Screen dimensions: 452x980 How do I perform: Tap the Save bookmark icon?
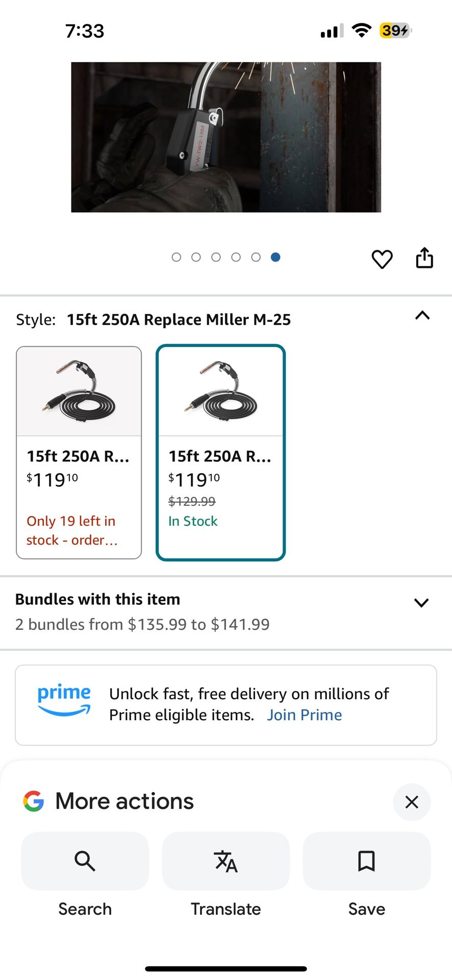click(x=366, y=861)
